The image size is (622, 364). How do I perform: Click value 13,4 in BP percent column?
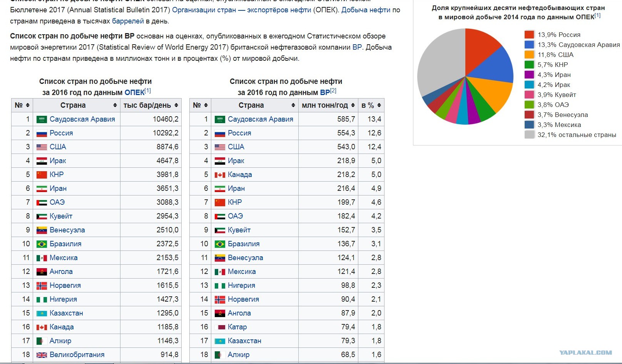(x=375, y=119)
